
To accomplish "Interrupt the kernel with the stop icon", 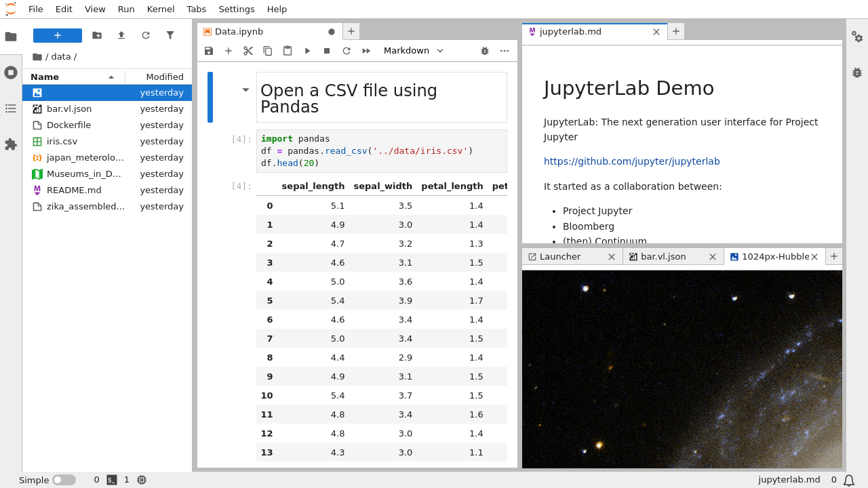I will click(x=326, y=50).
